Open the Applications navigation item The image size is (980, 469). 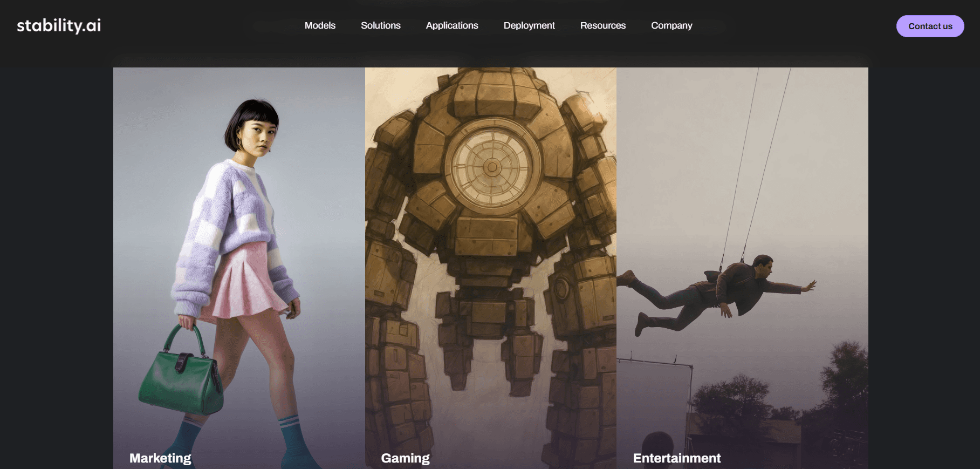click(x=451, y=25)
